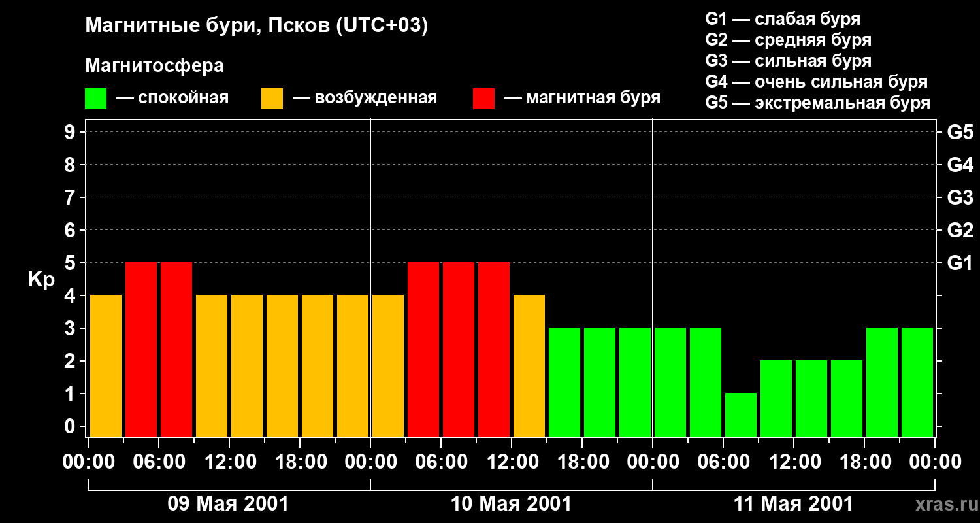
Task: Click the red 'магнитная буря' legend swatch
Action: click(x=483, y=99)
